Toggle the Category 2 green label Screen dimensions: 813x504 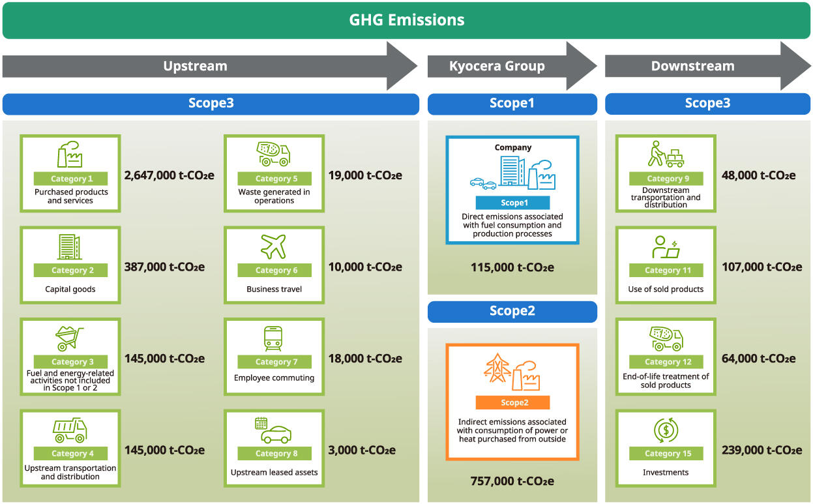[70, 269]
